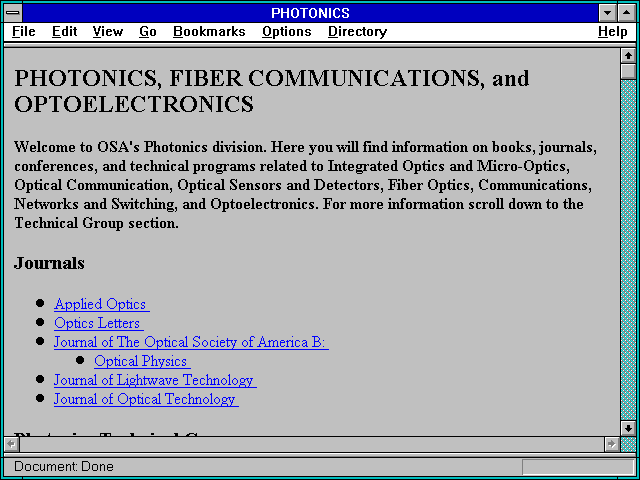Open the window control menu box
640x480 pixels.
13,13
